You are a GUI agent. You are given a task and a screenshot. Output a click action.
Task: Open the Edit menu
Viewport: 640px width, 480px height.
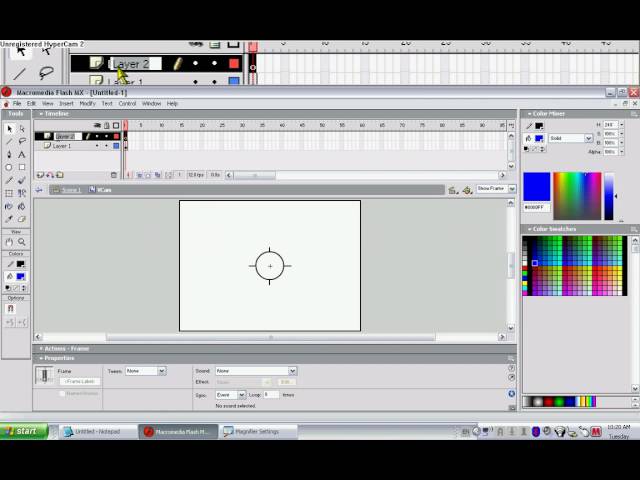point(31,104)
